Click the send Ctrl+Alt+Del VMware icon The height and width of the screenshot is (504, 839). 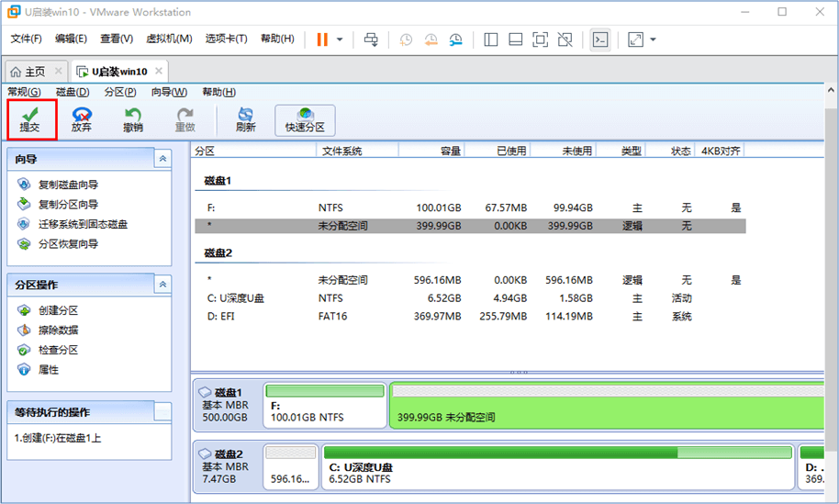click(371, 39)
